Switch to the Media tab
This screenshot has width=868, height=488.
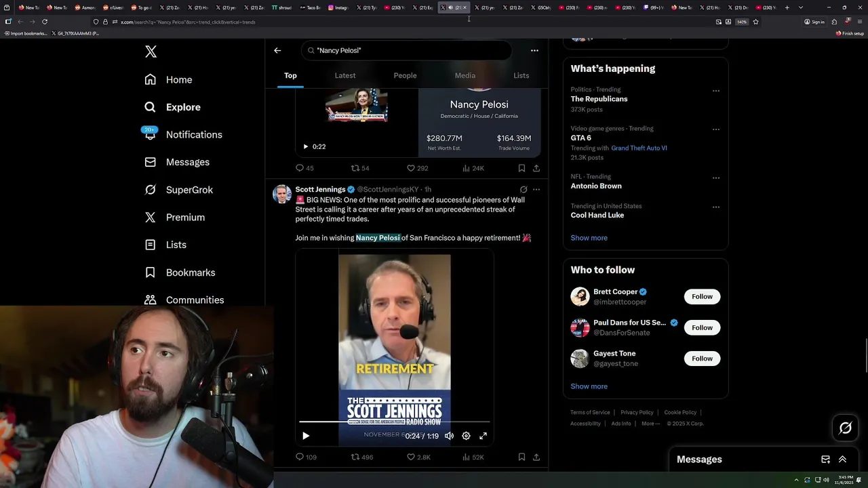[x=465, y=75]
